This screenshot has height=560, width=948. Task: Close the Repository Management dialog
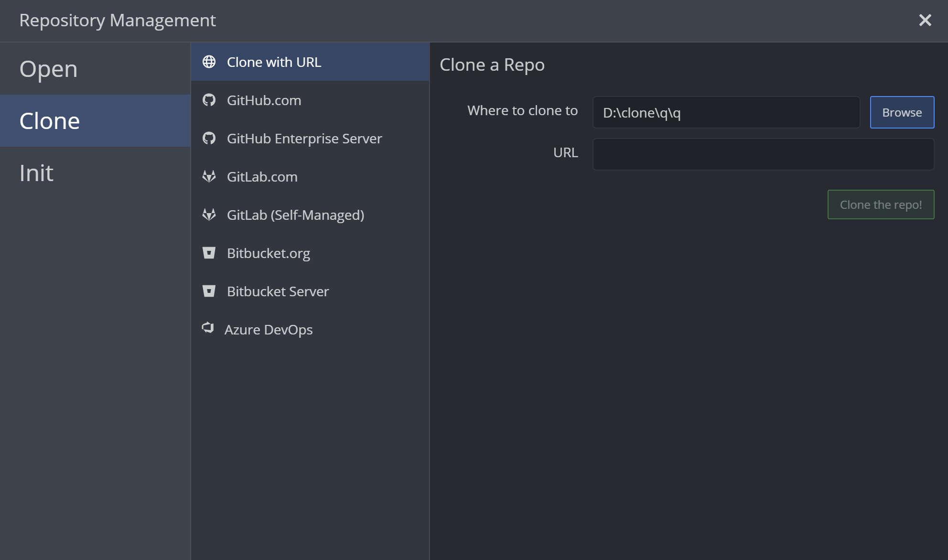tap(925, 20)
